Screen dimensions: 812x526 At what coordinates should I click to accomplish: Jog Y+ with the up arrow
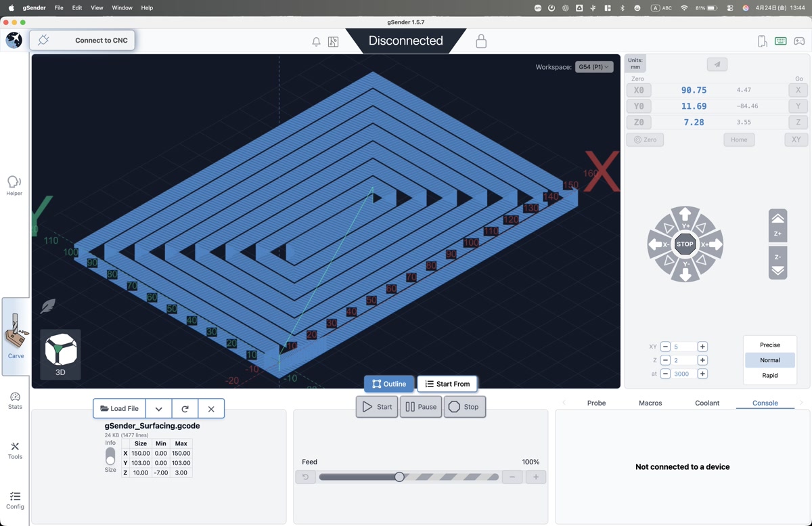pos(685,219)
